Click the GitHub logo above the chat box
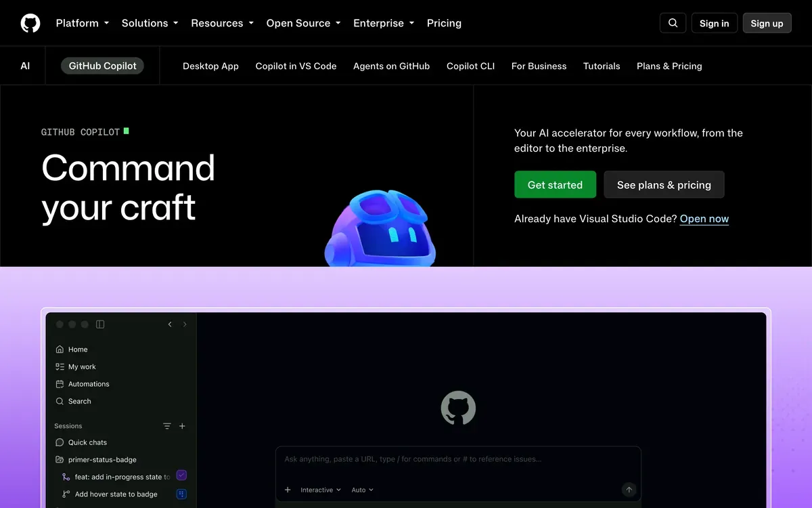Screen dimensions: 812x508 (458, 408)
